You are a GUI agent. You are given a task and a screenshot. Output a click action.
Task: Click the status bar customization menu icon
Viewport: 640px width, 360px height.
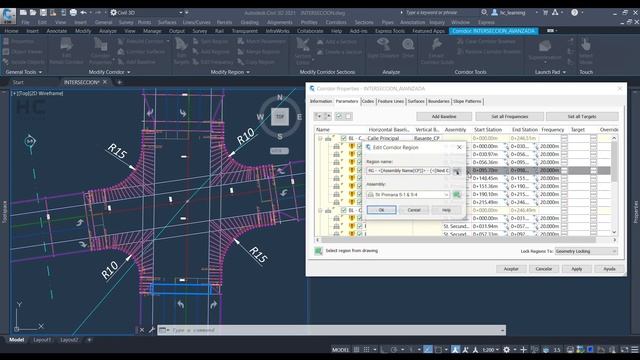click(x=635, y=350)
